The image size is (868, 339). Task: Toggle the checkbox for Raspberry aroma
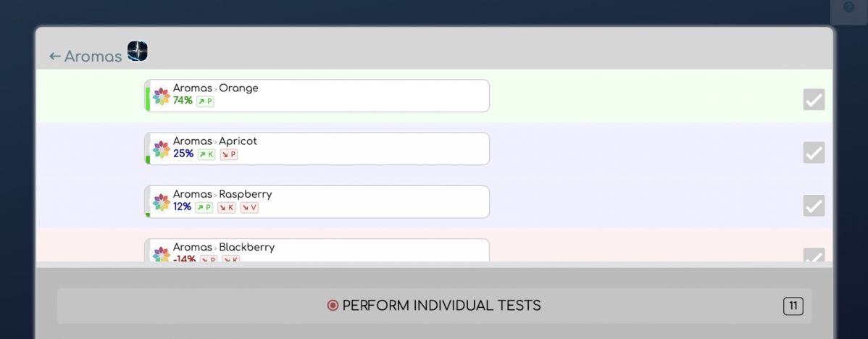coord(814,205)
